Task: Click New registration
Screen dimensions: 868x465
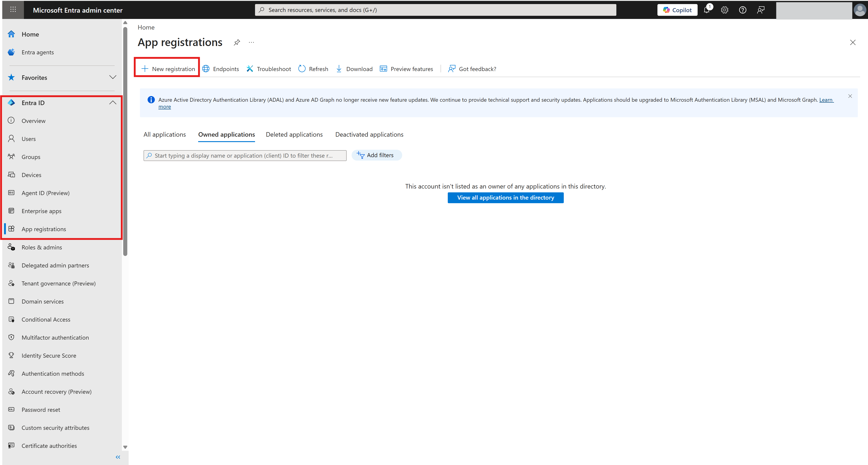Action: [x=168, y=69]
